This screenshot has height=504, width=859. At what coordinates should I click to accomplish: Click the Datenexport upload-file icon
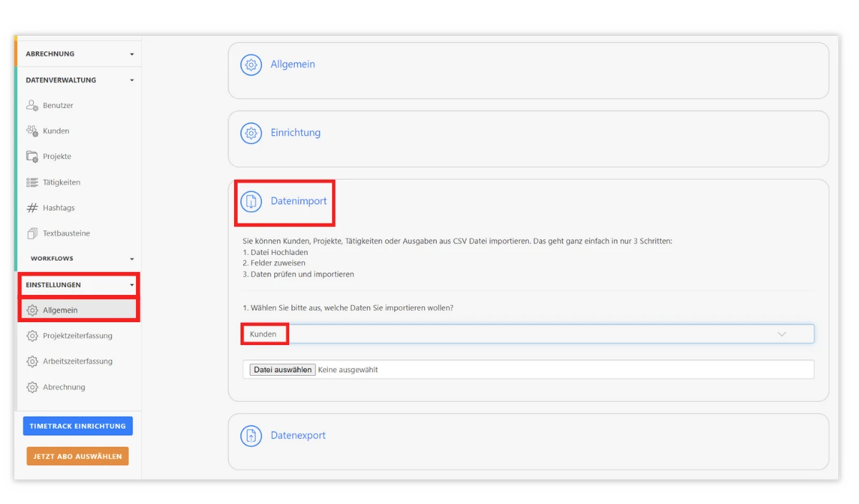(x=251, y=435)
